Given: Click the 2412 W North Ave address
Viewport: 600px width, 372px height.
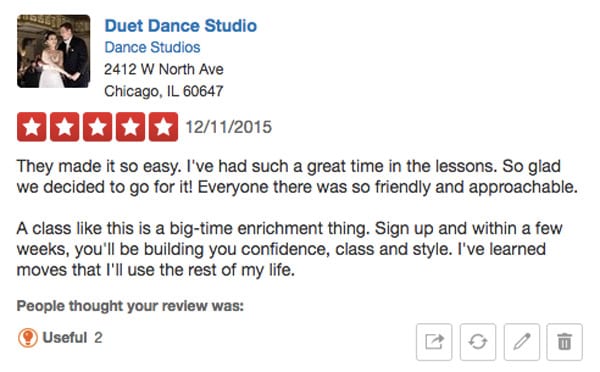Looking at the screenshot, I should click(x=164, y=69).
